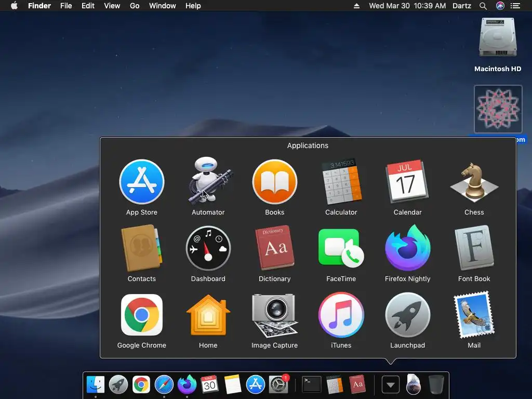532x399 pixels.
Task: Click the Dictionary icon in the Dock
Action: click(x=357, y=384)
